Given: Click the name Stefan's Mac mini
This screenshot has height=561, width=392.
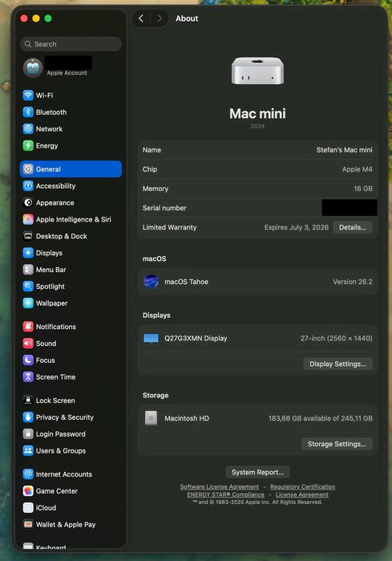Looking at the screenshot, I should (x=344, y=150).
